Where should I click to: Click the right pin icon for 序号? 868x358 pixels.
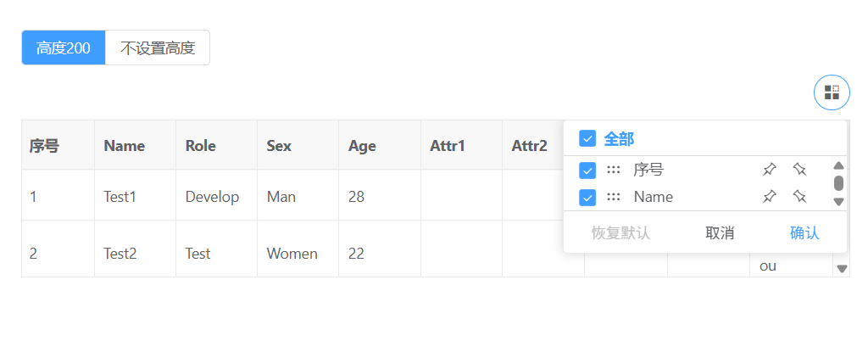tap(799, 170)
